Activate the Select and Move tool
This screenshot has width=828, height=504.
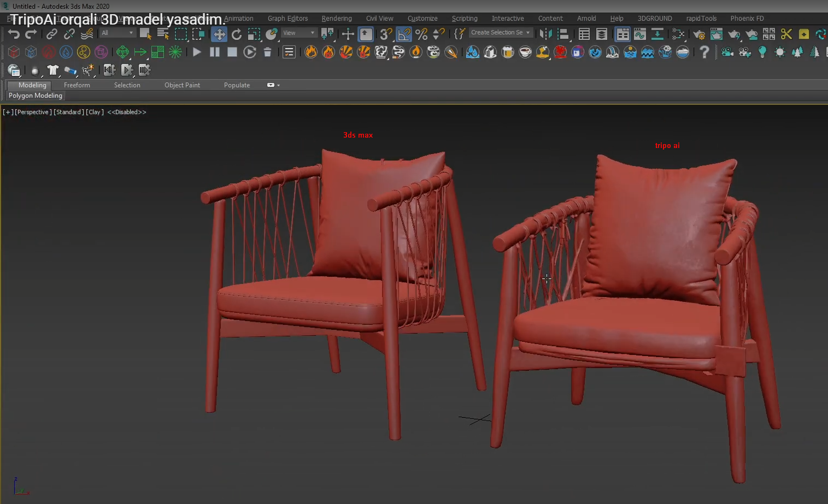point(219,34)
